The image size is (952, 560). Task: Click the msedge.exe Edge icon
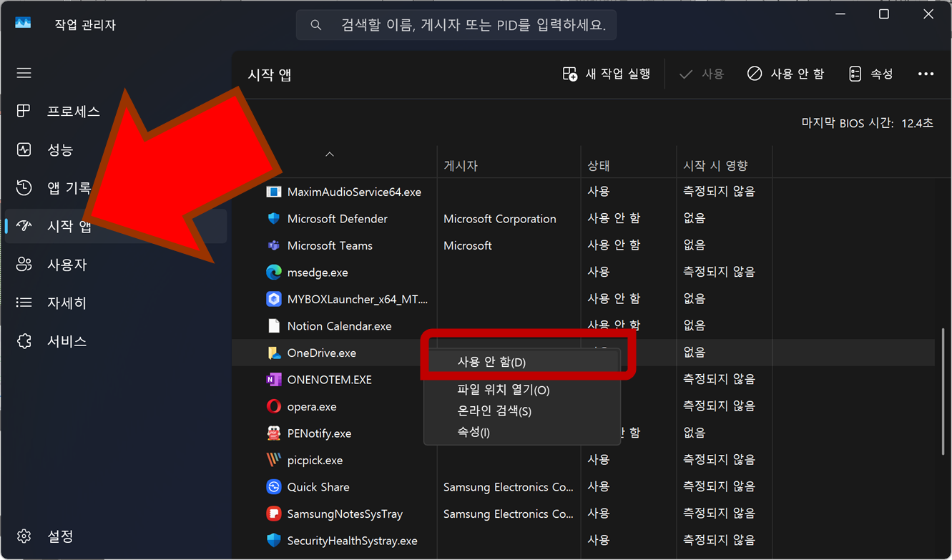tap(274, 272)
